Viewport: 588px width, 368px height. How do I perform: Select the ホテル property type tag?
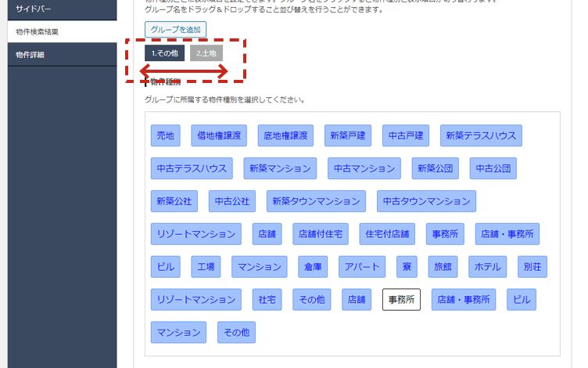[487, 267]
